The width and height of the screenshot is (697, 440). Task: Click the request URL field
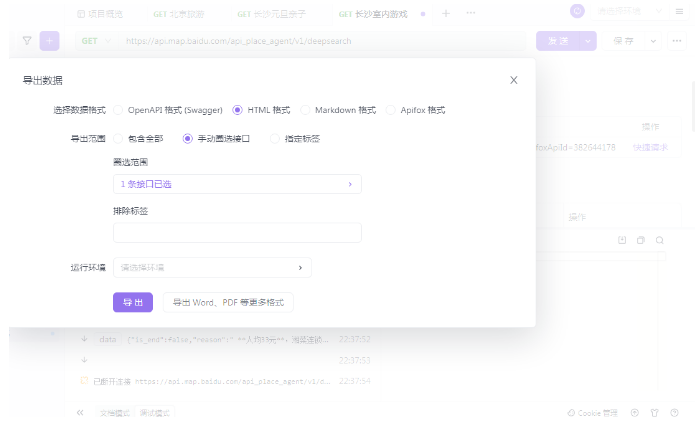click(x=320, y=41)
